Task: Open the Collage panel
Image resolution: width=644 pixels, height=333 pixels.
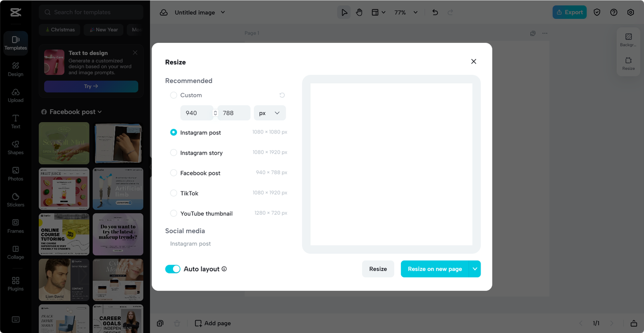Action: pyautogui.click(x=16, y=252)
